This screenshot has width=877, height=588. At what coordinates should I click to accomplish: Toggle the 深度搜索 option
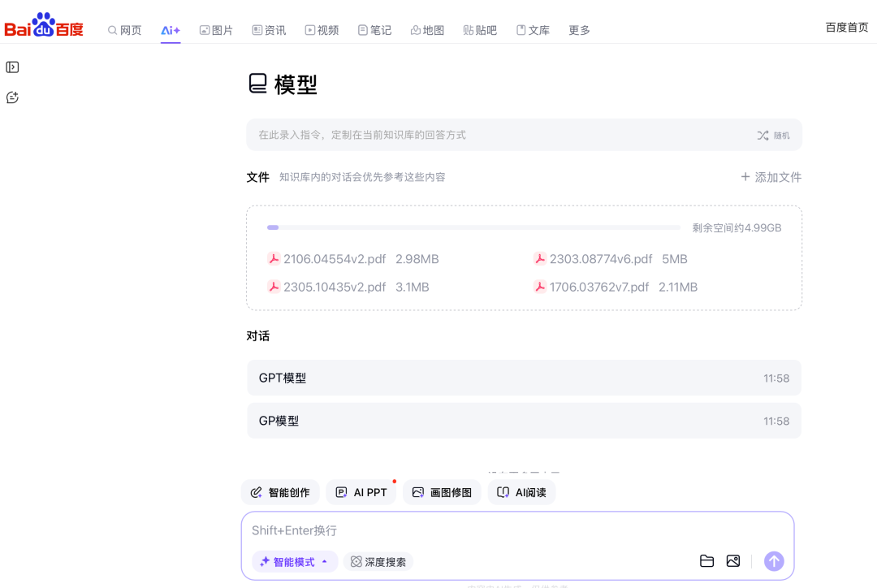click(x=378, y=562)
